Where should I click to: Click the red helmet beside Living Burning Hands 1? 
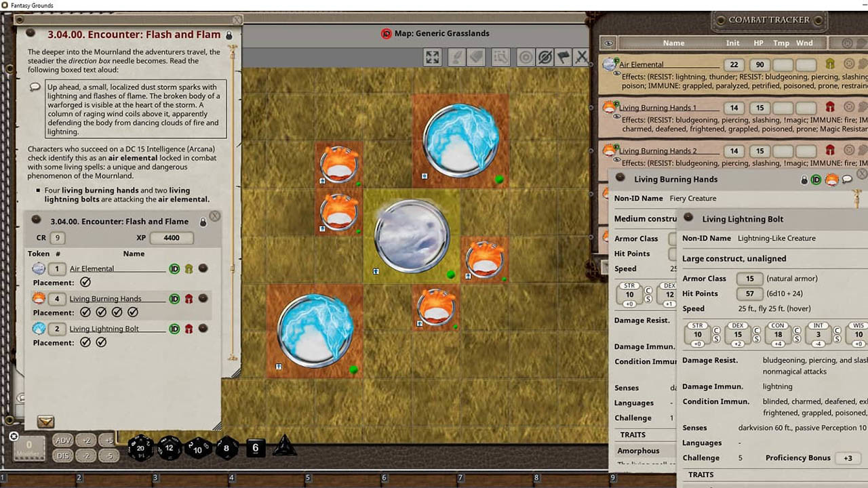[x=829, y=107]
